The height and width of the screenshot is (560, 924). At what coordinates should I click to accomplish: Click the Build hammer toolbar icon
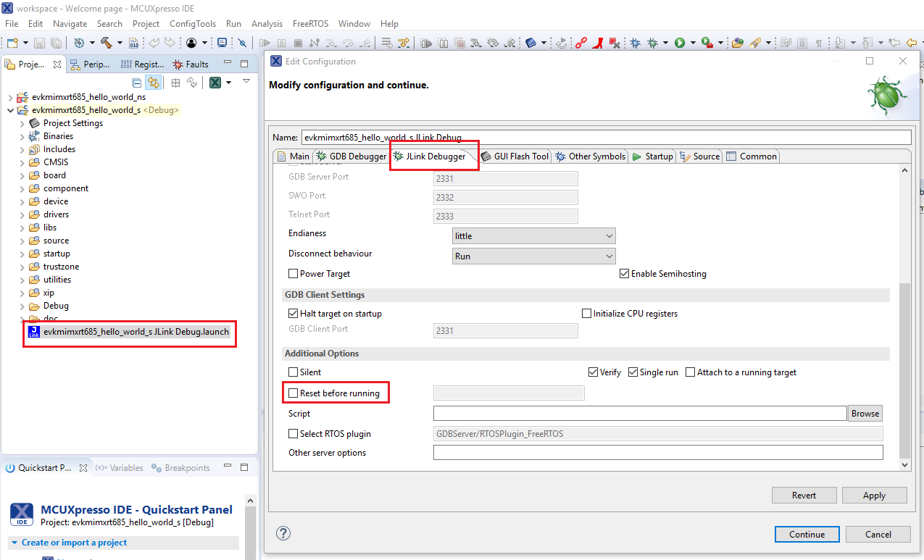click(106, 43)
